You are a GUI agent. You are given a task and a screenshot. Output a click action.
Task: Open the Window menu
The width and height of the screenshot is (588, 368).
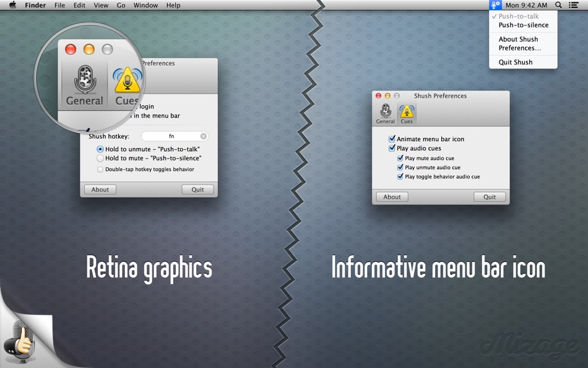pyautogui.click(x=145, y=5)
